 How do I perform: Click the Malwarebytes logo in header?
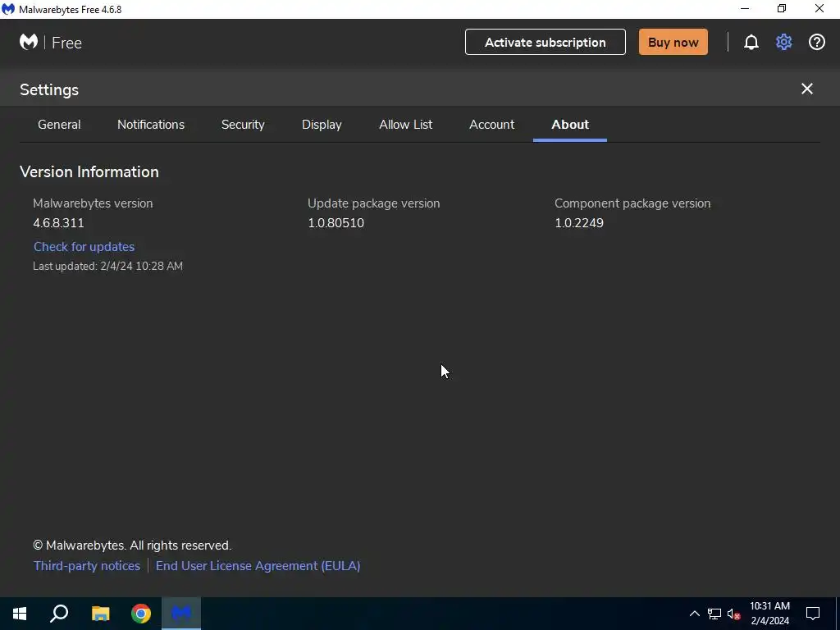(x=29, y=42)
